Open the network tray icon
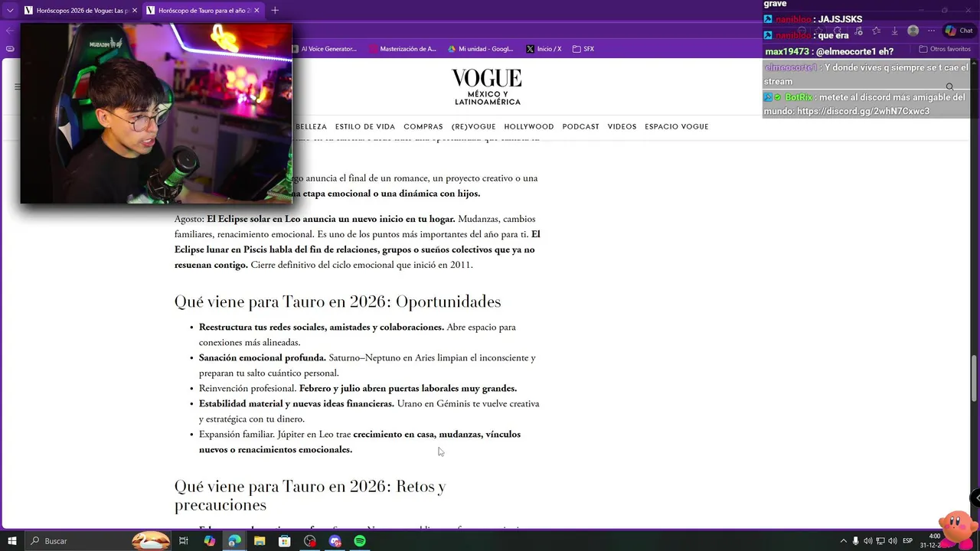The height and width of the screenshot is (551, 980). pyautogui.click(x=880, y=541)
